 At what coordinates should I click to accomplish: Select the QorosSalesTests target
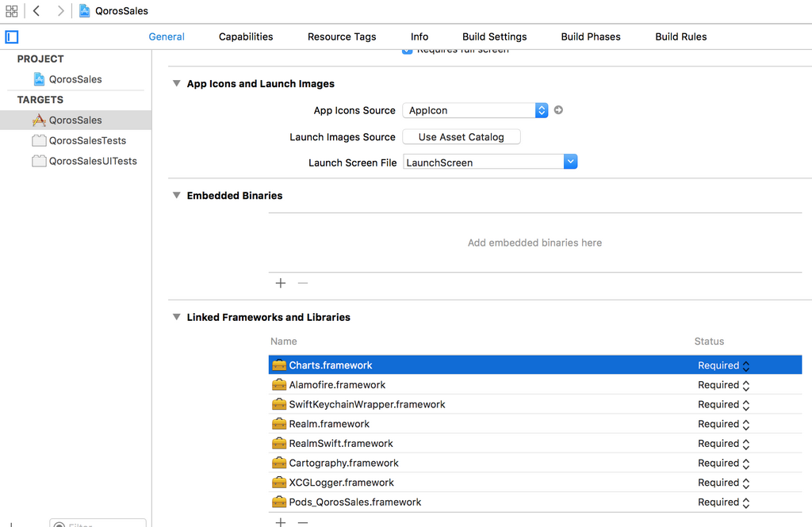point(87,140)
